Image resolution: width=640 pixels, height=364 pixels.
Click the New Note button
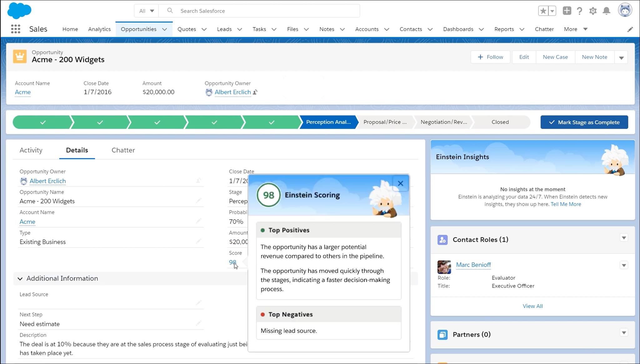tap(594, 57)
